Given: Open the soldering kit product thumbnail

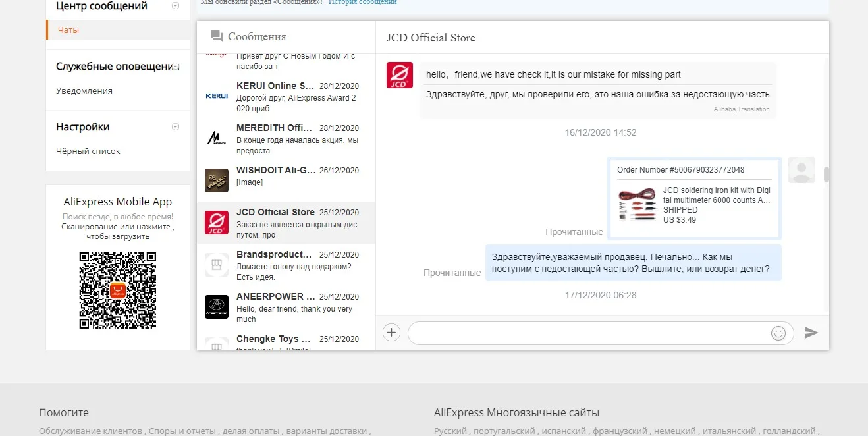Looking at the screenshot, I should (637, 204).
